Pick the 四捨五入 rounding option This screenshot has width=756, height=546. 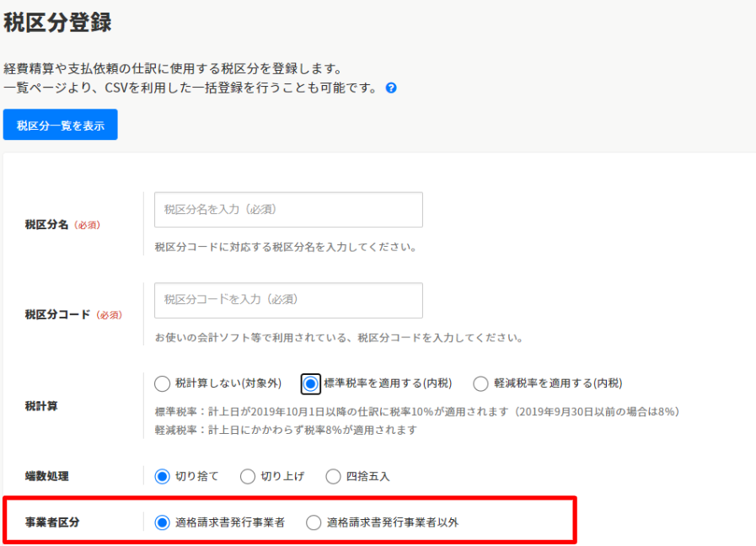pos(334,477)
